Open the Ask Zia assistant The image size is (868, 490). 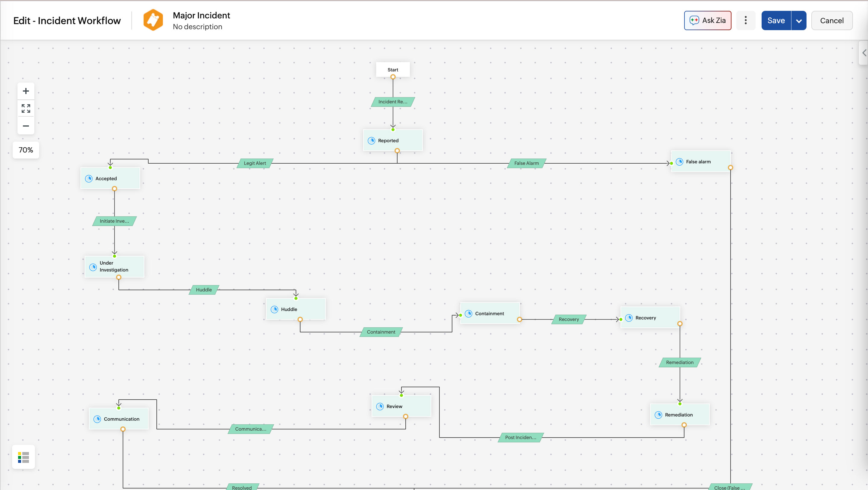click(x=707, y=20)
